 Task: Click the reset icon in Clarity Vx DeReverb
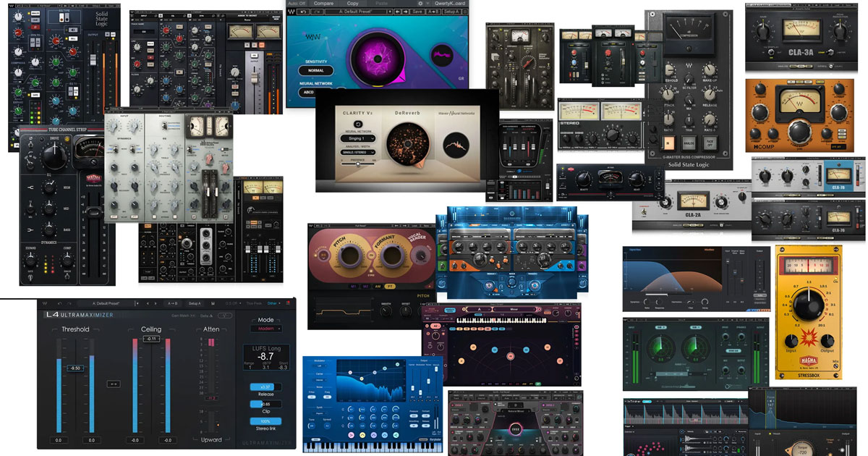[358, 124]
